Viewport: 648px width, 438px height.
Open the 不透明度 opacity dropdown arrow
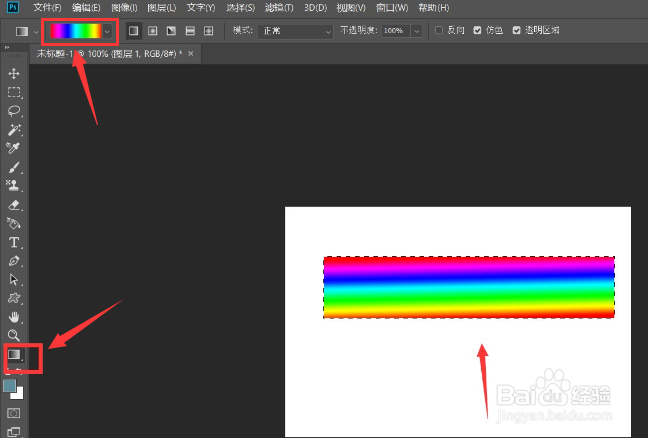[x=417, y=31]
